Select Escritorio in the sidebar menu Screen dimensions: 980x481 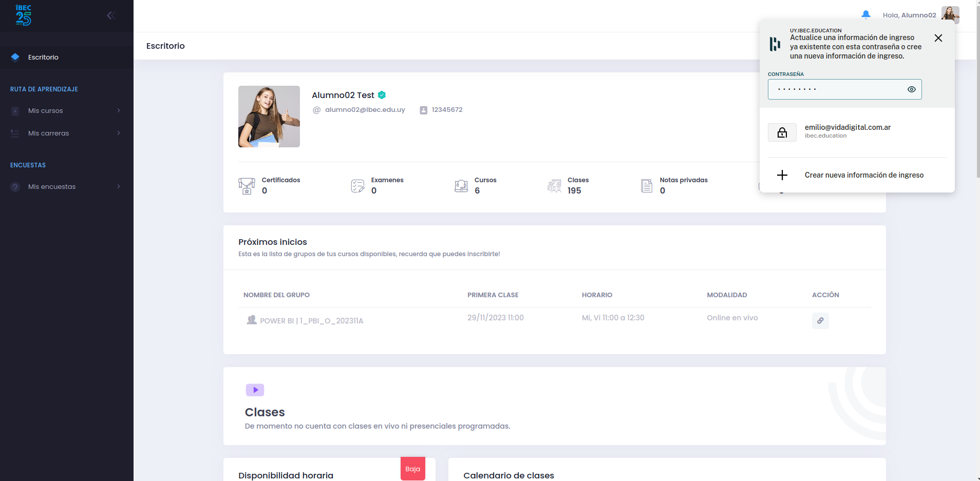point(43,57)
